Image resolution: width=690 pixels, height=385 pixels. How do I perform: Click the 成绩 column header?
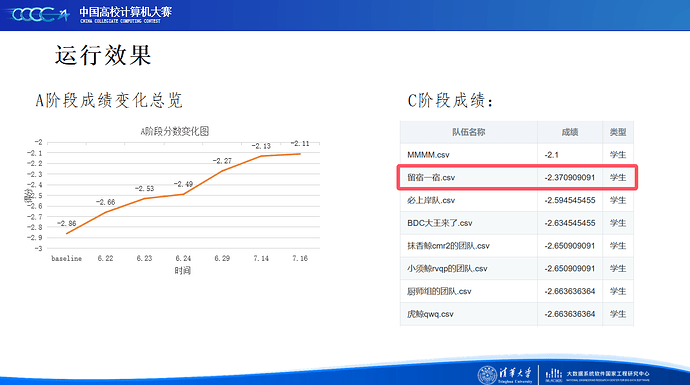coord(570,132)
